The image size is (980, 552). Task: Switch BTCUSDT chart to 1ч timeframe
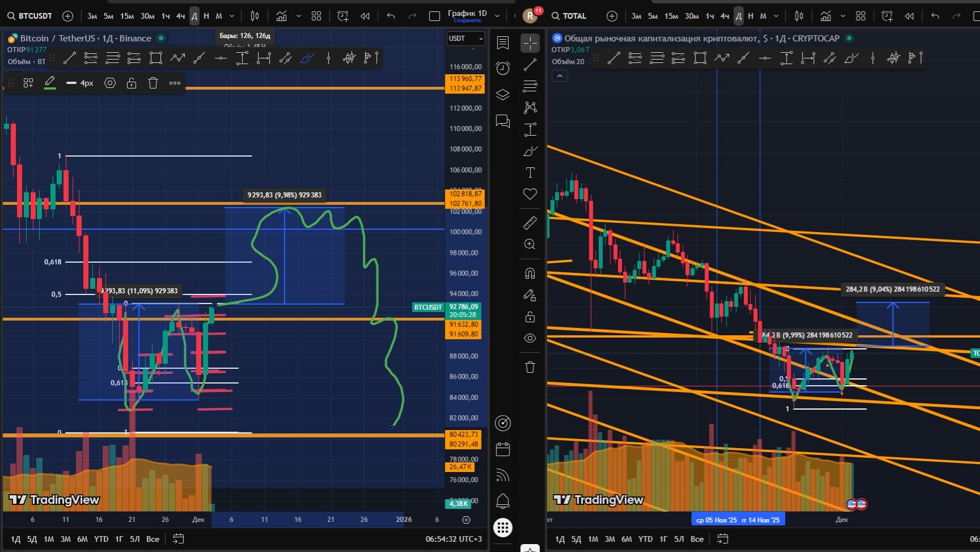click(165, 16)
